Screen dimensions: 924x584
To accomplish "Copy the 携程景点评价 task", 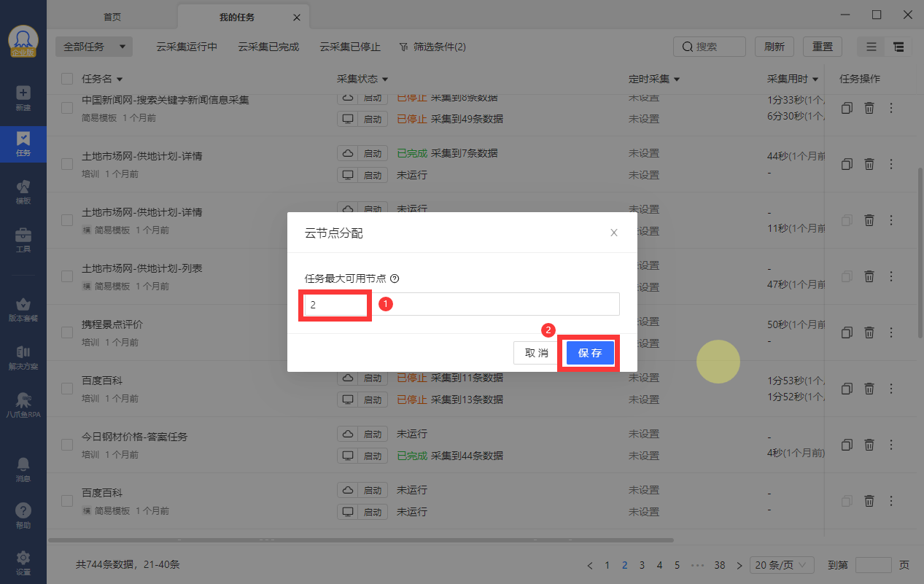I will [846, 332].
